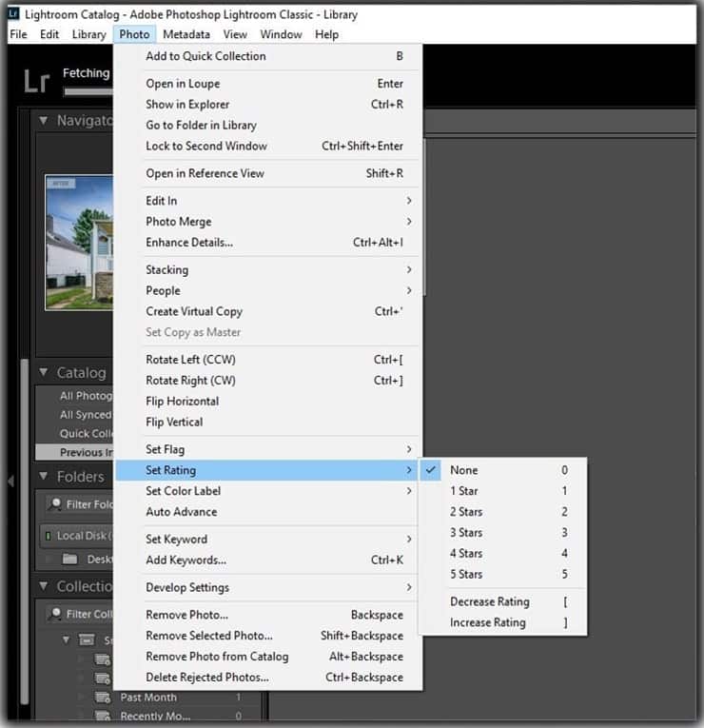Open the Library menu

[x=88, y=34]
